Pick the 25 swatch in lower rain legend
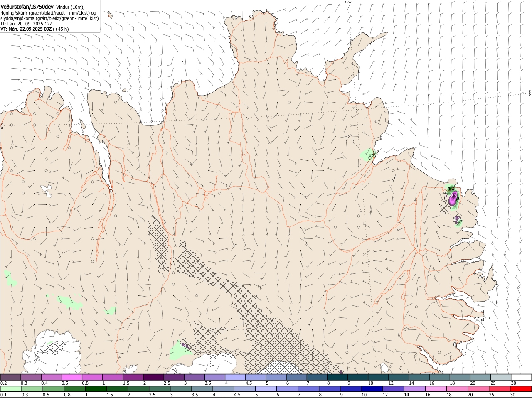Viewport: 532px width, 398px height. (500, 389)
